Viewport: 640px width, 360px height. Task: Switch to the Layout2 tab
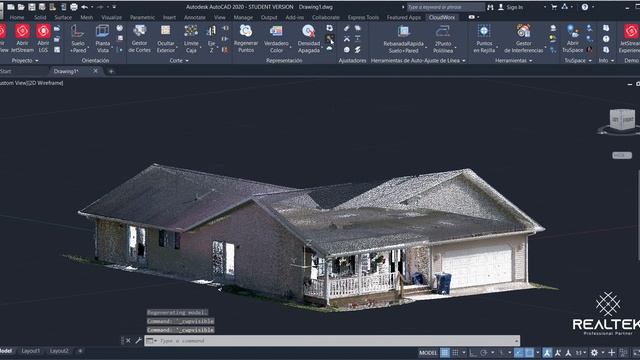[x=59, y=351]
